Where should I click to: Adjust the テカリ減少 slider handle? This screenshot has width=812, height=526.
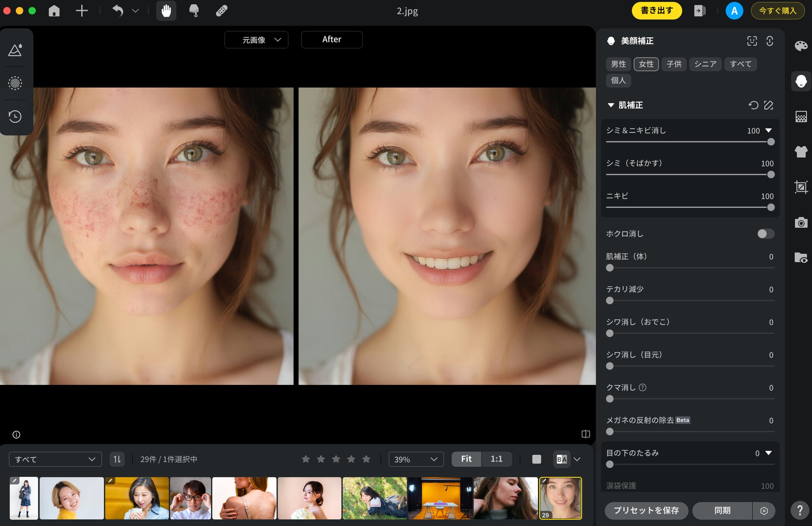tap(610, 301)
